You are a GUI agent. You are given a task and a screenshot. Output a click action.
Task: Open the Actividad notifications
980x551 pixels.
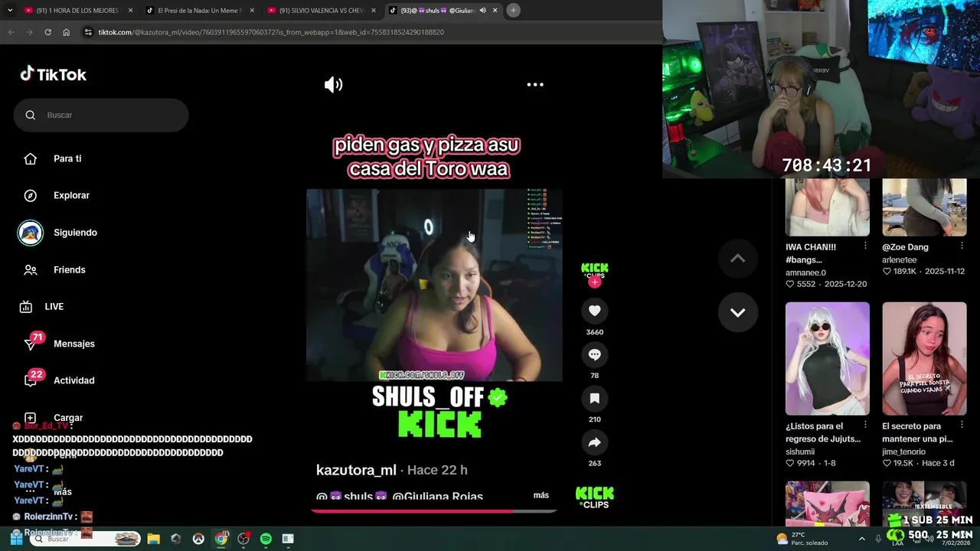[73, 380]
